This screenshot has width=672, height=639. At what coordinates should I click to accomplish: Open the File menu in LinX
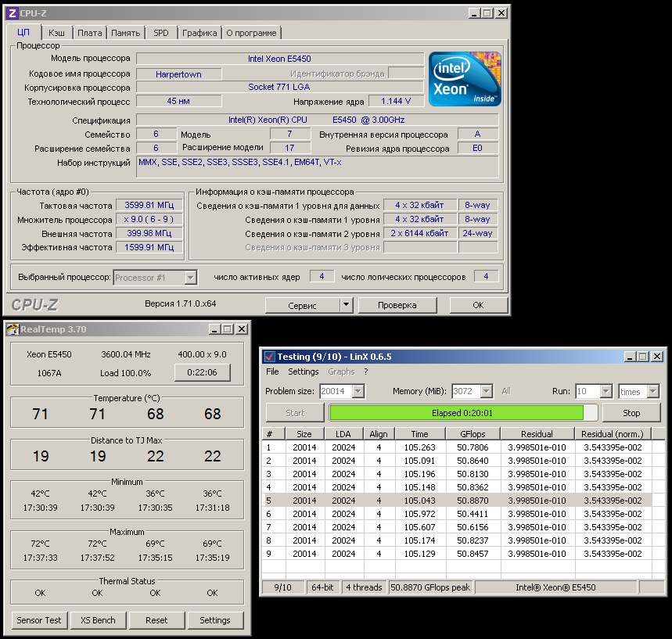272,372
